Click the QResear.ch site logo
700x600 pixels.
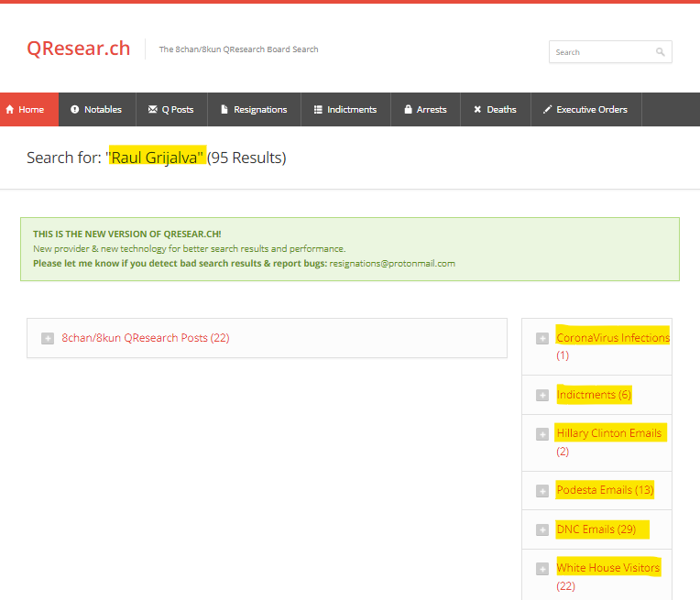coord(79,49)
